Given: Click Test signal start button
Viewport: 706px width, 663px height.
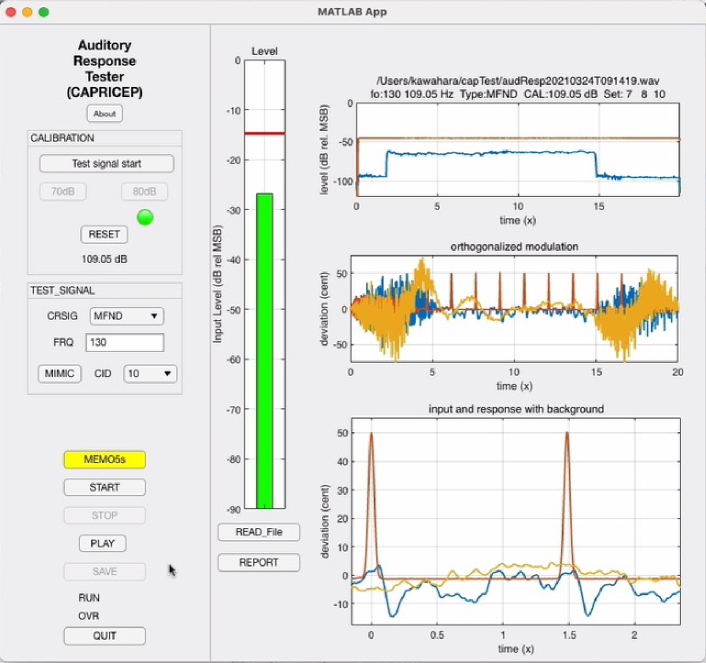Looking at the screenshot, I should click(107, 163).
